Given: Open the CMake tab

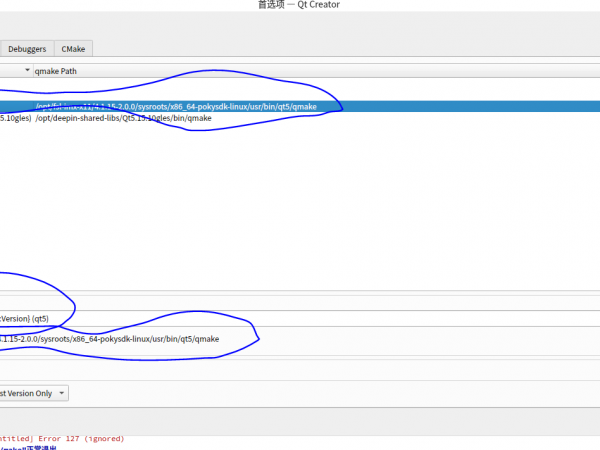Looking at the screenshot, I should [73, 48].
